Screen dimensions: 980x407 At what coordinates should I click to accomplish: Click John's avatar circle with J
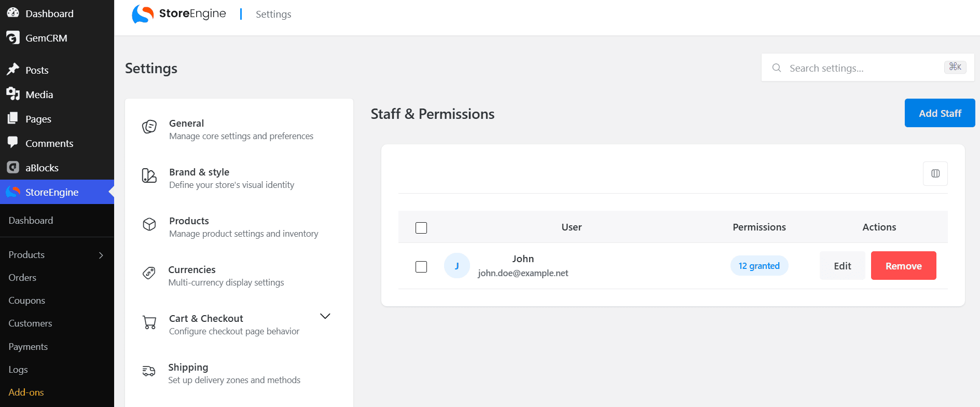(x=457, y=266)
